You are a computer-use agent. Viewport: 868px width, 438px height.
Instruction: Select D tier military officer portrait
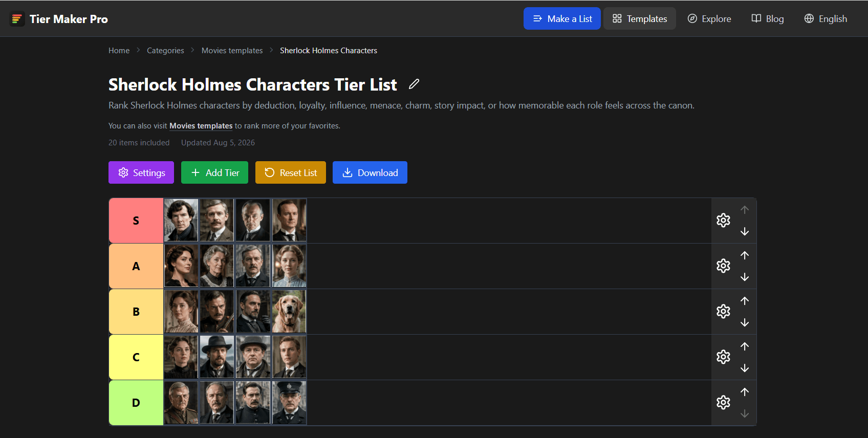pyautogui.click(x=181, y=402)
